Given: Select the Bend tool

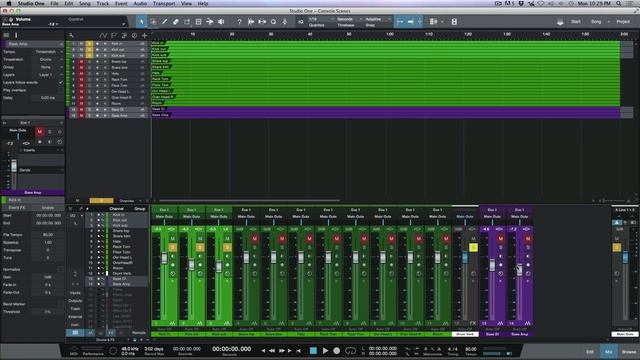Looking at the screenshot, I should point(210,22).
